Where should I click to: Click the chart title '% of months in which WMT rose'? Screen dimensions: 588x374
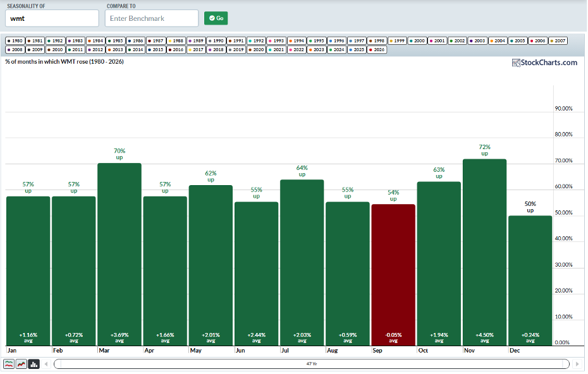(47, 61)
